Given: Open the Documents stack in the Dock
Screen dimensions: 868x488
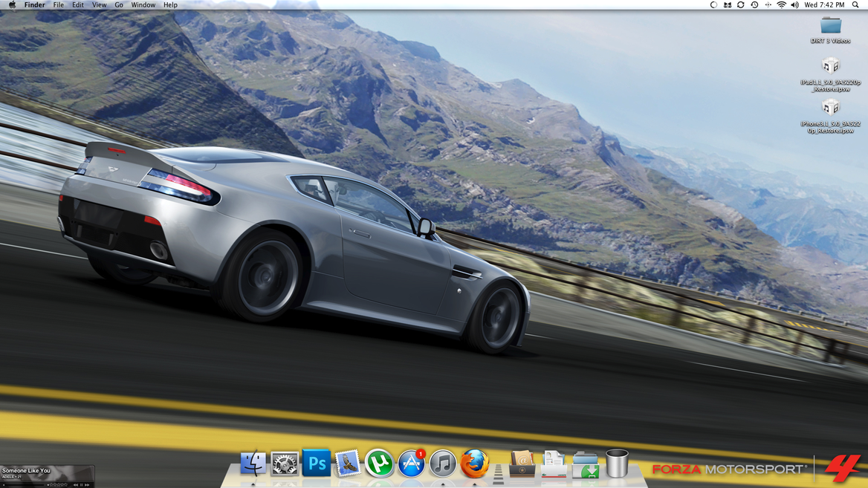Looking at the screenshot, I should click(554, 463).
